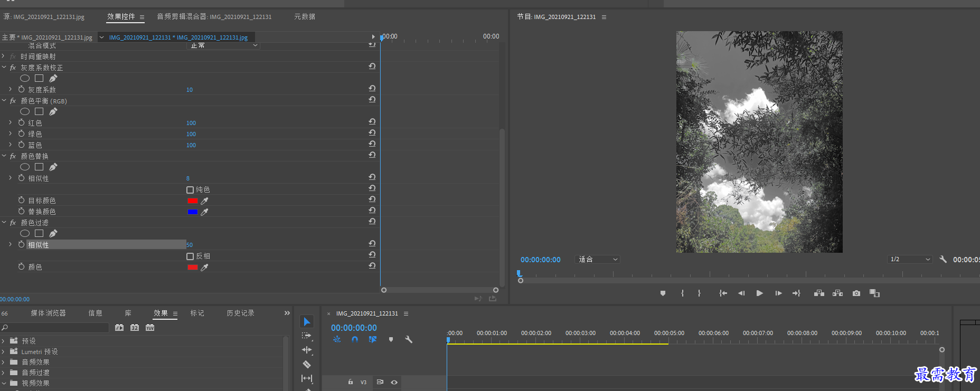Image resolution: width=980 pixels, height=391 pixels.
Task: Open Comparison View button
Action: click(x=874, y=293)
